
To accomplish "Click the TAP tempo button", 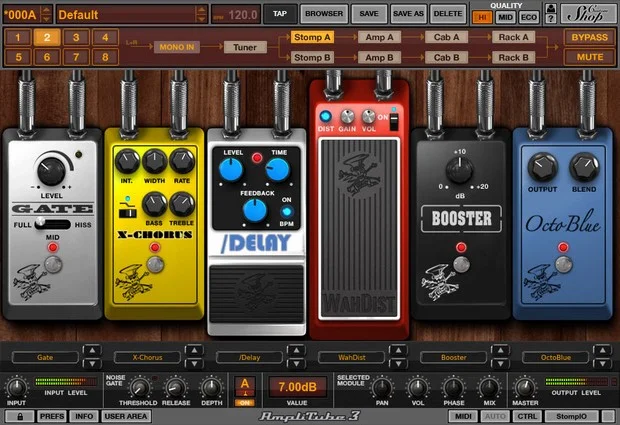I will 280,14.
